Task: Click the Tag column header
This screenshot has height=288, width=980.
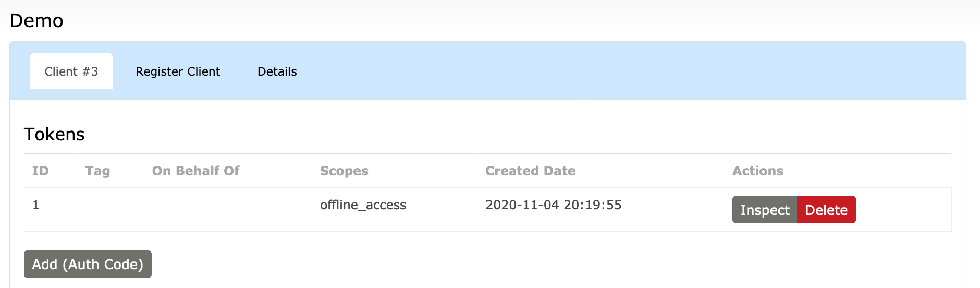Action: (x=97, y=171)
